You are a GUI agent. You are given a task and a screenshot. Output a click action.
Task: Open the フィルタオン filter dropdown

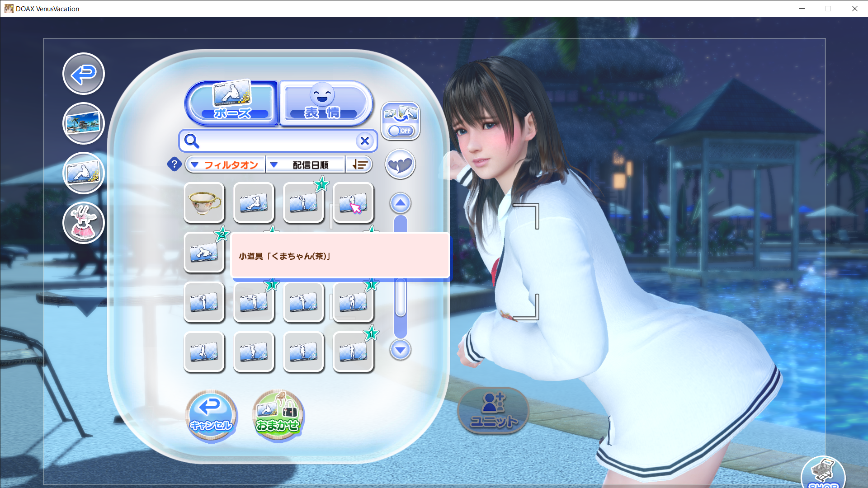pos(225,164)
